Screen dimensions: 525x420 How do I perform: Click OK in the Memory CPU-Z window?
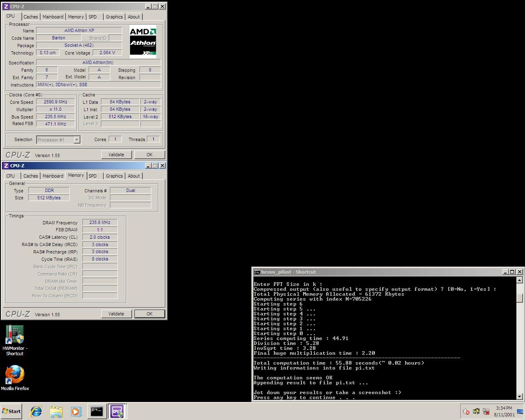149,314
